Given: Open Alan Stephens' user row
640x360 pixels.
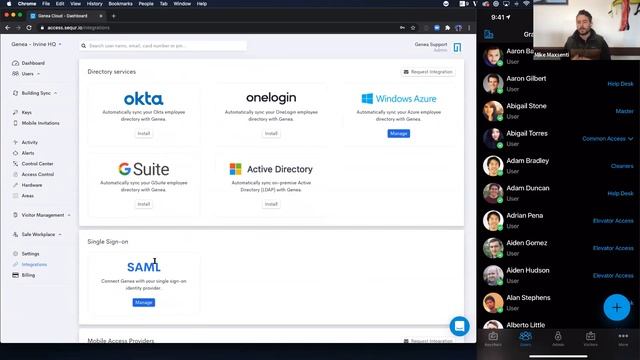Looking at the screenshot, I should point(558,303).
